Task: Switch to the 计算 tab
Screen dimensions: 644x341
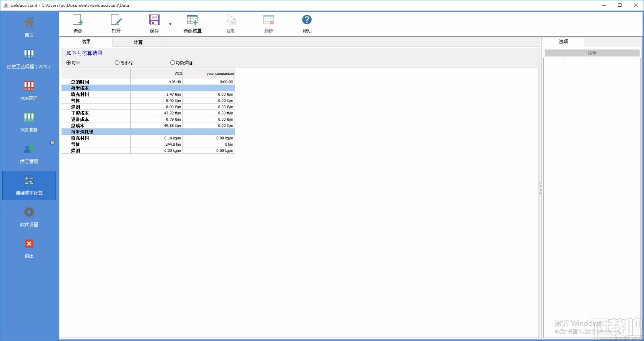Action: (138, 42)
